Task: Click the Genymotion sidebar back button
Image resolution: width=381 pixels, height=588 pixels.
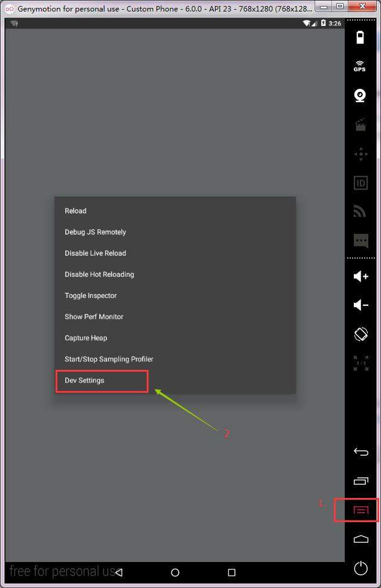Action: click(360, 452)
